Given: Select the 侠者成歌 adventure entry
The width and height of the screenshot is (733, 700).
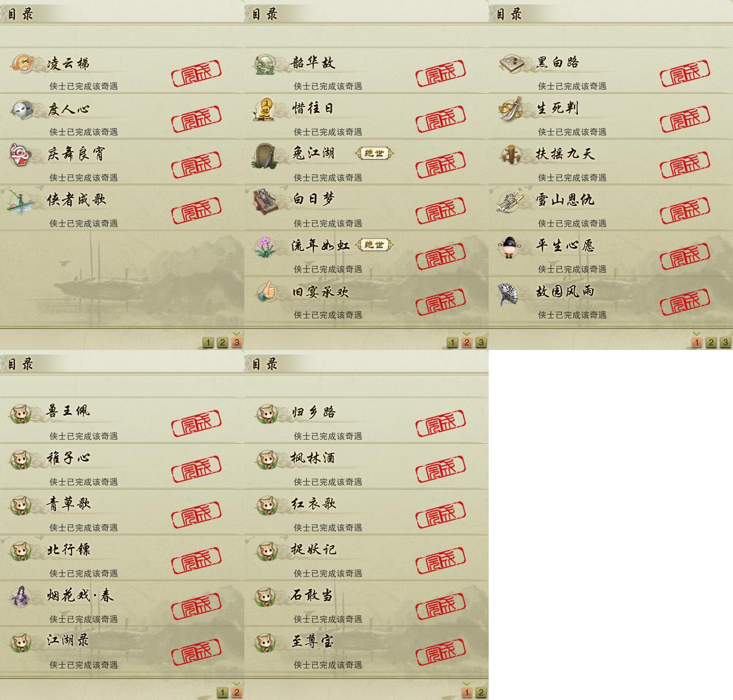Looking at the screenshot, I should point(122,208).
